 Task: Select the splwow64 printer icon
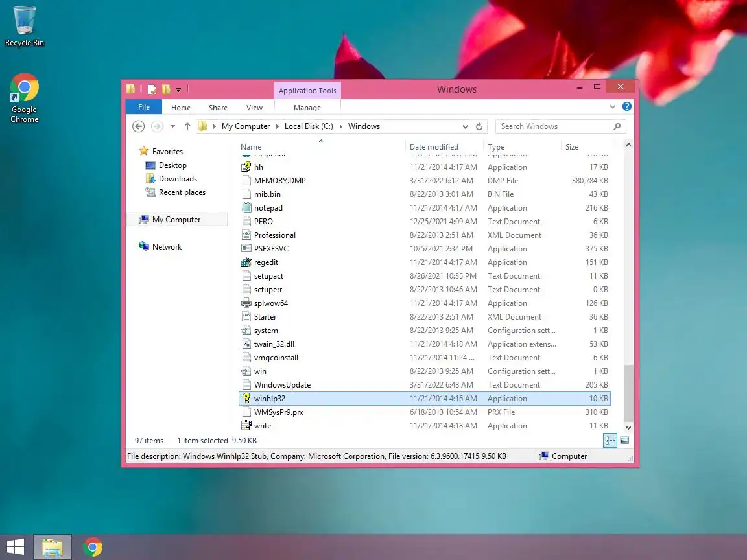[x=246, y=303]
